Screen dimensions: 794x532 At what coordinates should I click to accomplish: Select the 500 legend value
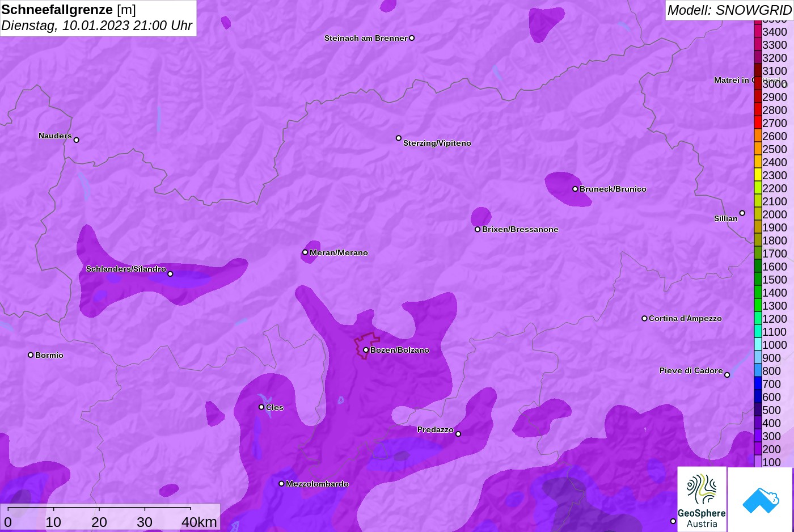click(x=772, y=410)
